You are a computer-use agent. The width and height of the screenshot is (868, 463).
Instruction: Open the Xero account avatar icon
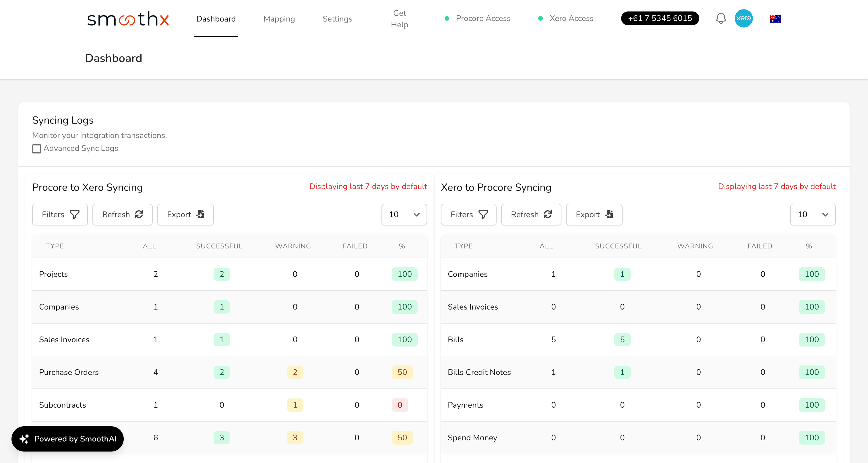(x=743, y=18)
